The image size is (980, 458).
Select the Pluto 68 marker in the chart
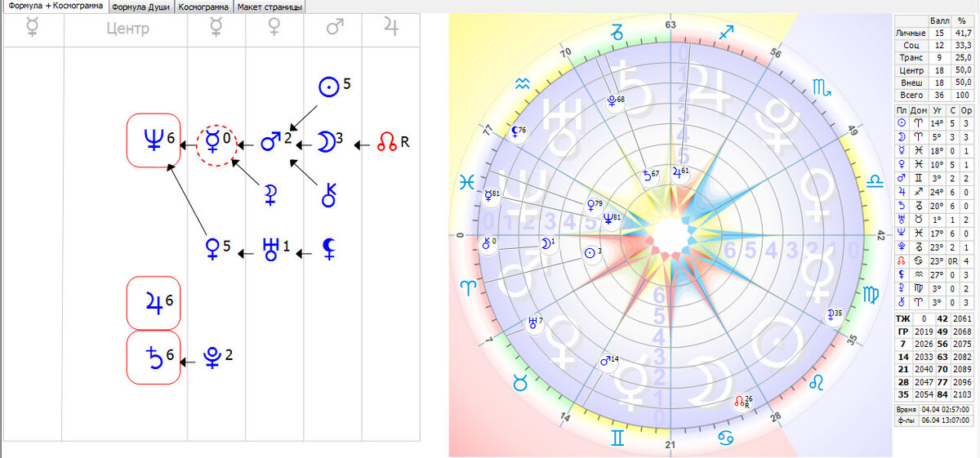[614, 100]
